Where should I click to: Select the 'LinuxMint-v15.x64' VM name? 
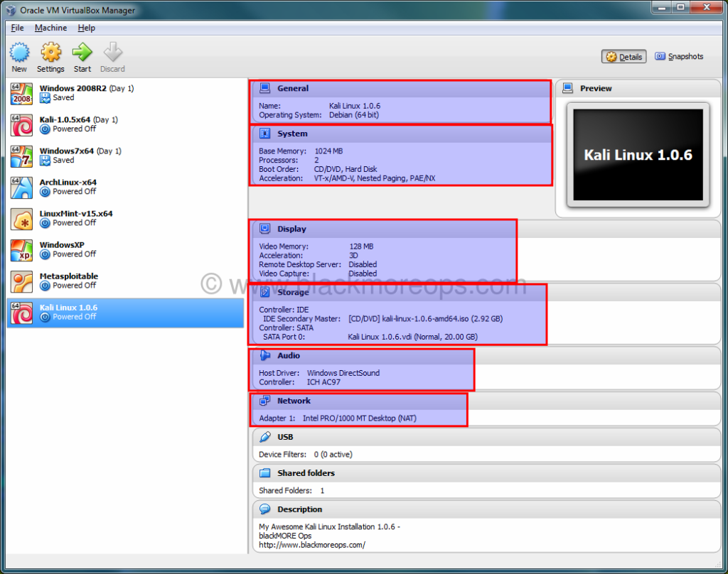pos(76,213)
